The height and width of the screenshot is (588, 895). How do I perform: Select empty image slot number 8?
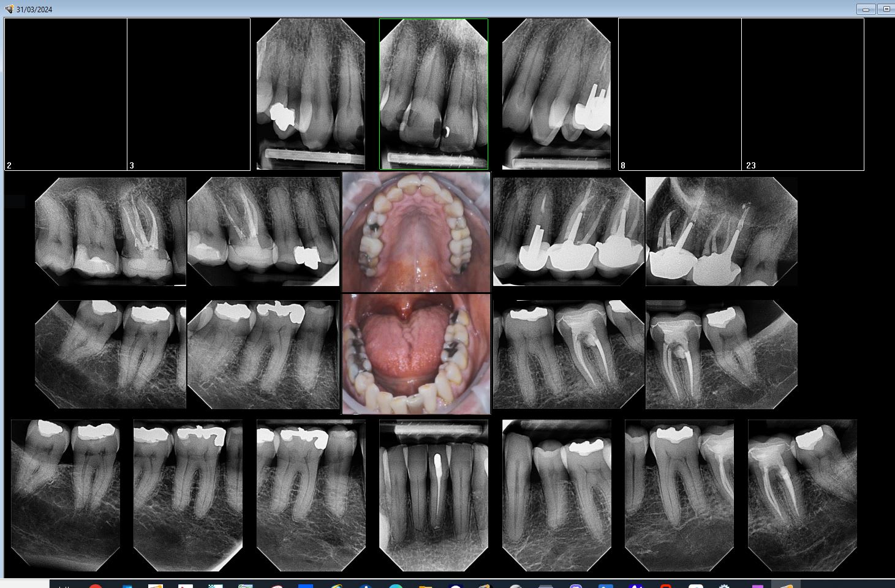click(679, 94)
